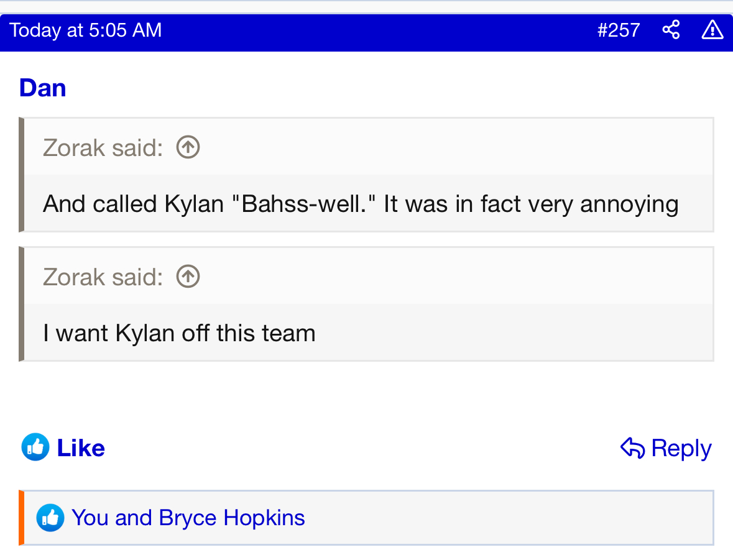733x560 pixels.
Task: Click 'Zorak said:' above the Kylan team quote
Action: [103, 277]
